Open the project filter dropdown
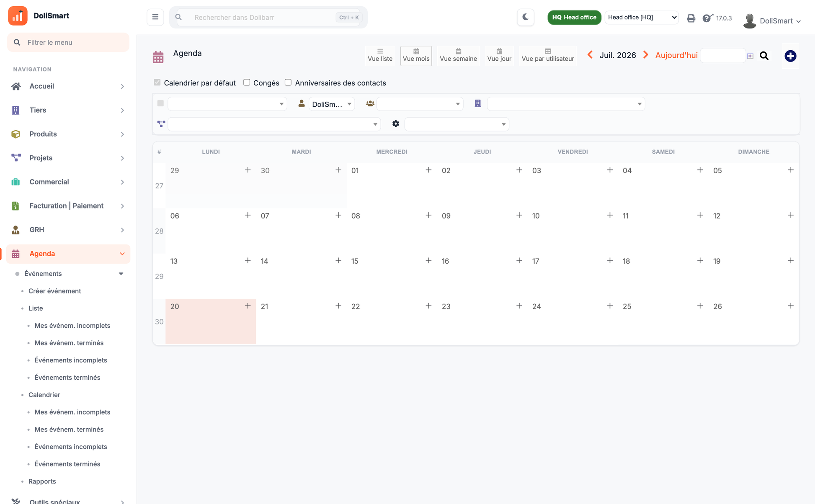Image resolution: width=815 pixels, height=504 pixels. tap(274, 124)
